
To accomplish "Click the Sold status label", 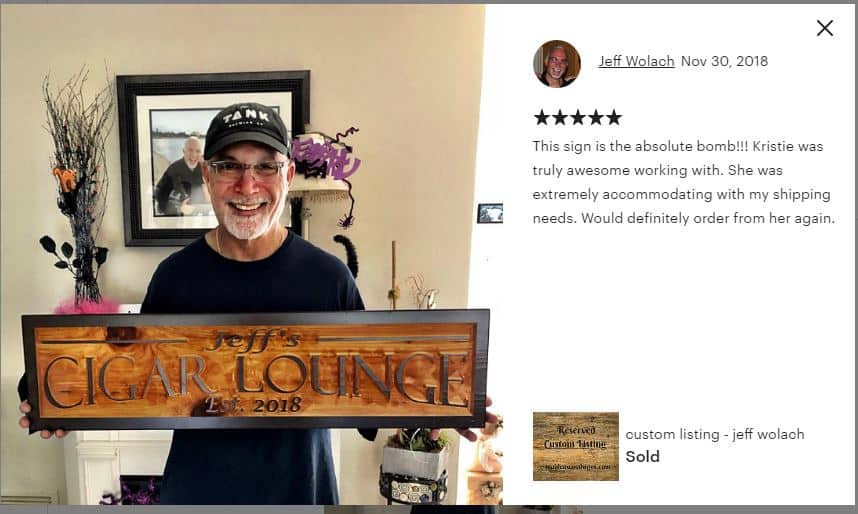I will (x=642, y=457).
